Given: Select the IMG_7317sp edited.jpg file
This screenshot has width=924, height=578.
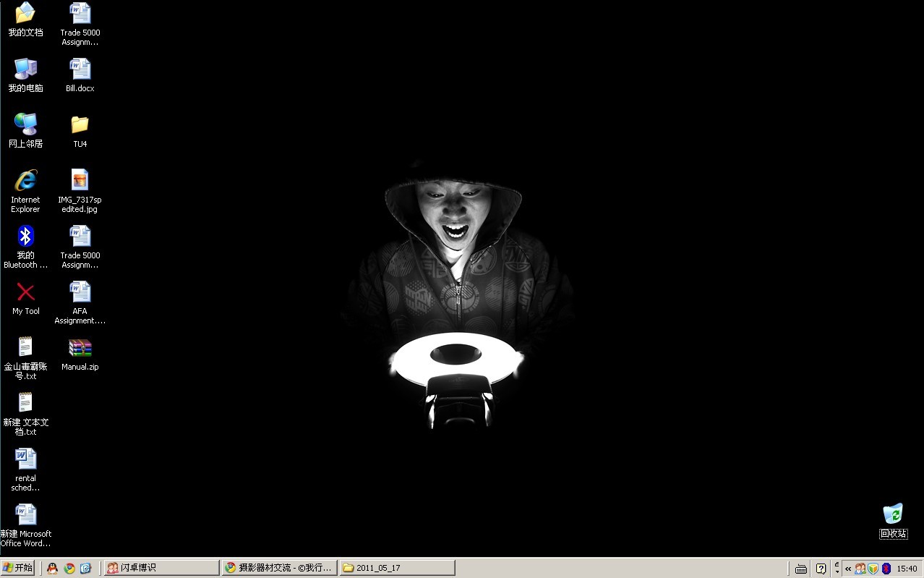Looking at the screenshot, I should coord(80,181).
